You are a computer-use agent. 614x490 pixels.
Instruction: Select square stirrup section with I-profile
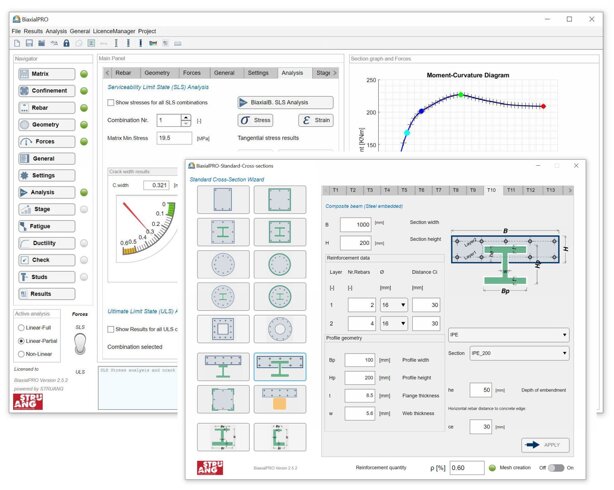click(x=280, y=232)
